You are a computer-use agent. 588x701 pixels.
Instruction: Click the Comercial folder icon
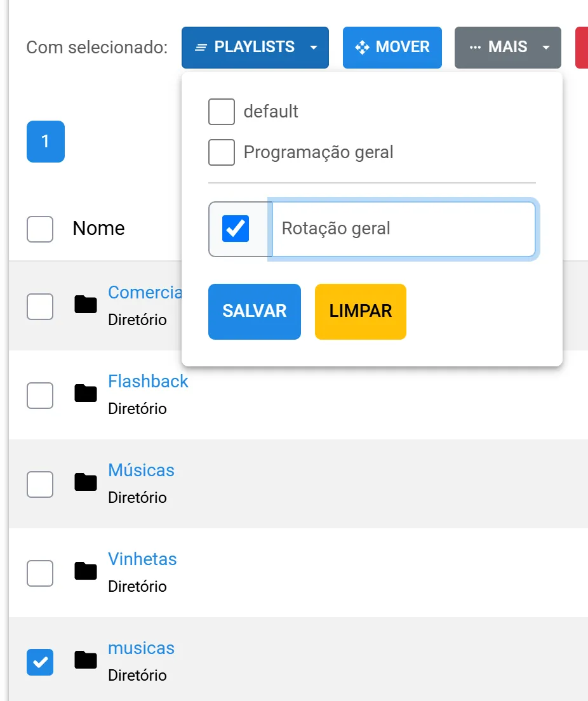(86, 304)
